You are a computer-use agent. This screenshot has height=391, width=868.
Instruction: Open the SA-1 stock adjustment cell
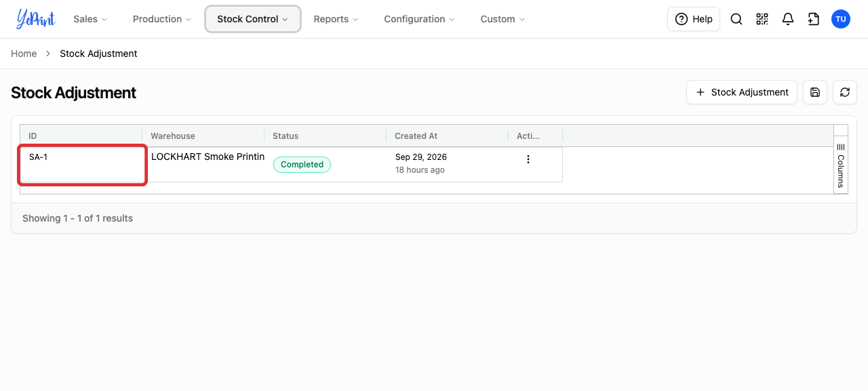[82, 165]
